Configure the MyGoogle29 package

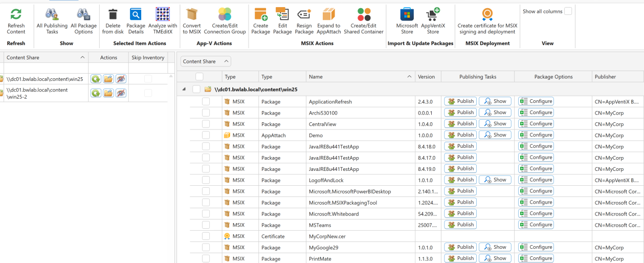click(x=536, y=247)
